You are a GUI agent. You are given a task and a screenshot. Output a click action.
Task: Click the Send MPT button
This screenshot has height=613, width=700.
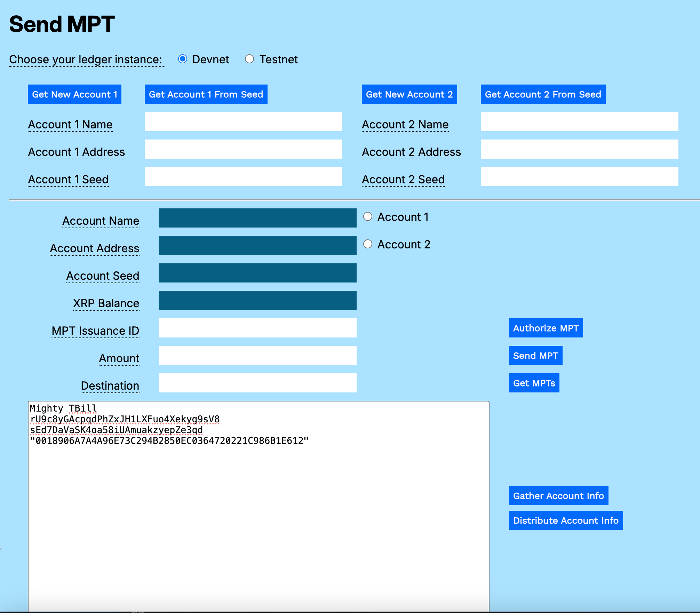tap(535, 355)
